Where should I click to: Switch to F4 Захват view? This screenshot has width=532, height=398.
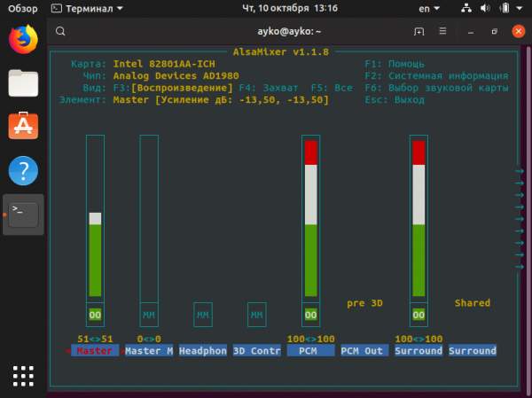[269, 88]
